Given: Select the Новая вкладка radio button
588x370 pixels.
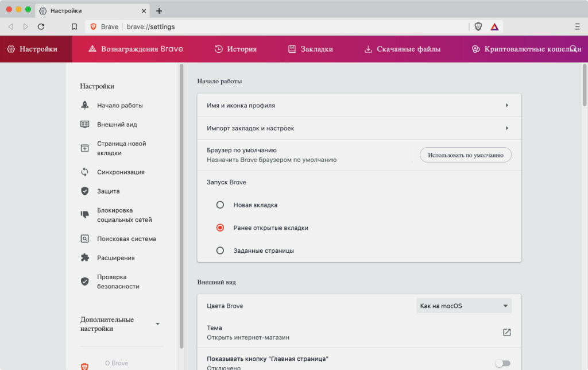Looking at the screenshot, I should pyautogui.click(x=220, y=205).
